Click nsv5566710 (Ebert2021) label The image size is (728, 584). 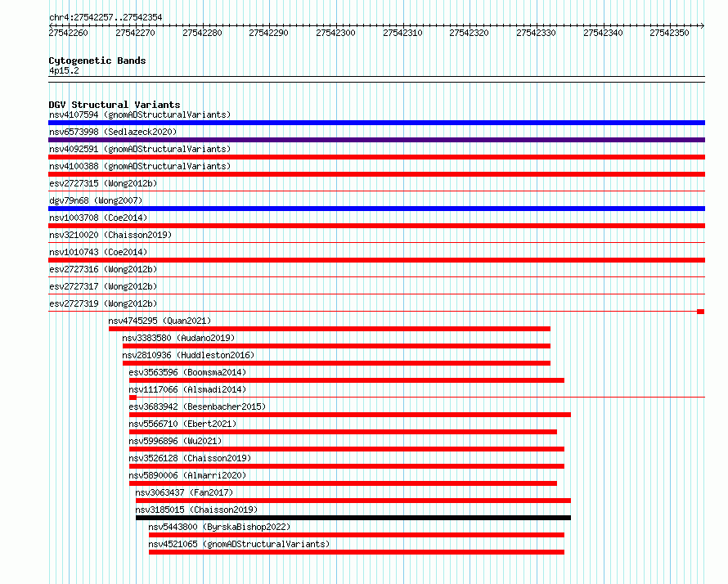(x=182, y=424)
